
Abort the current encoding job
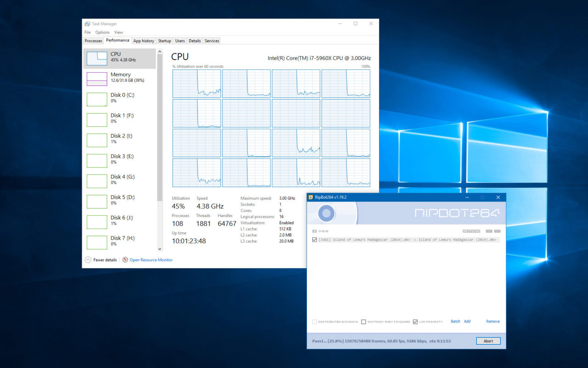(488, 341)
